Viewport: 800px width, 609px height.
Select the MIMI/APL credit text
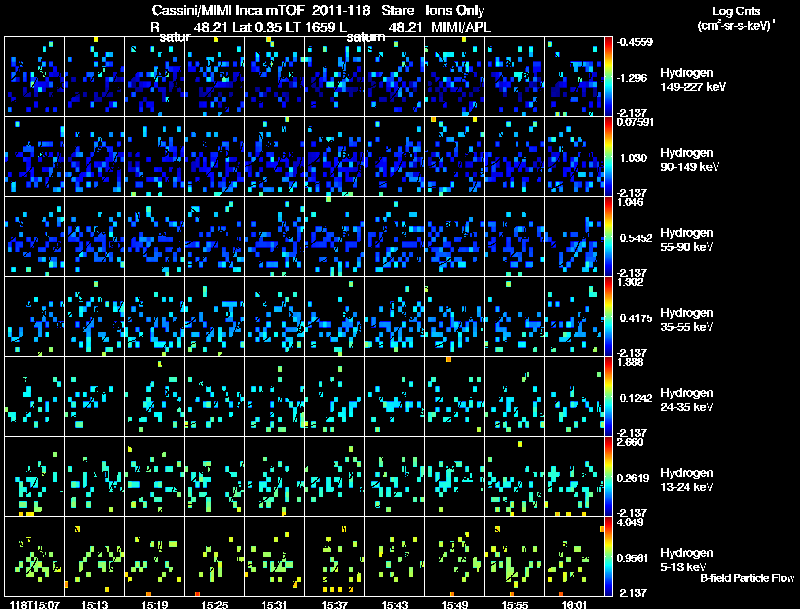461,27
